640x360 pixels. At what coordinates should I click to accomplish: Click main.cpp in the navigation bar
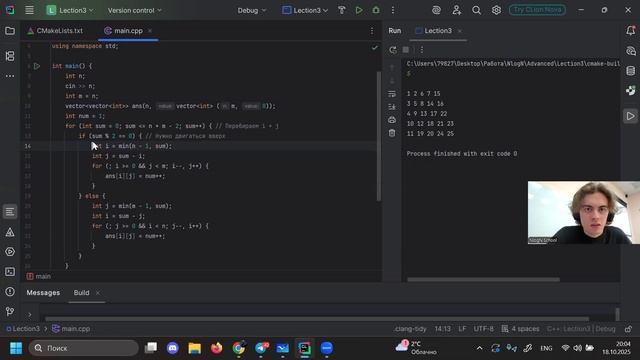(x=71, y=329)
